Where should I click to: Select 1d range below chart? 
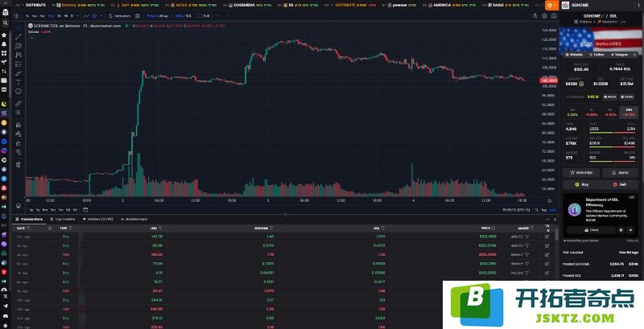coord(75,210)
